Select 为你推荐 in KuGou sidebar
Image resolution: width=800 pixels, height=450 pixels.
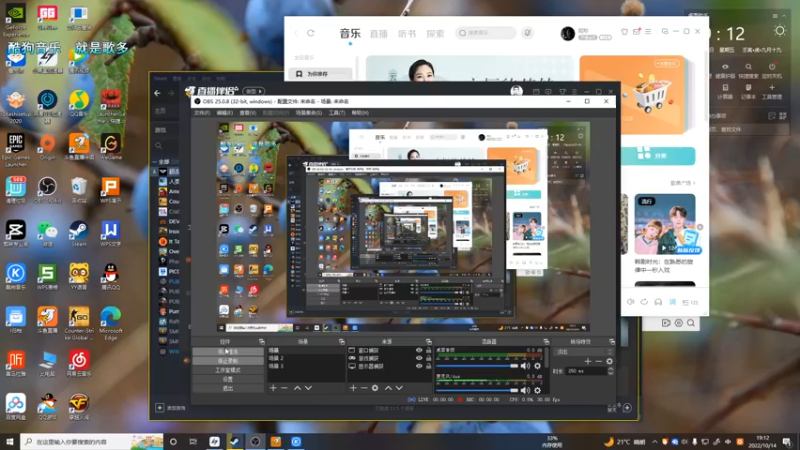click(320, 74)
